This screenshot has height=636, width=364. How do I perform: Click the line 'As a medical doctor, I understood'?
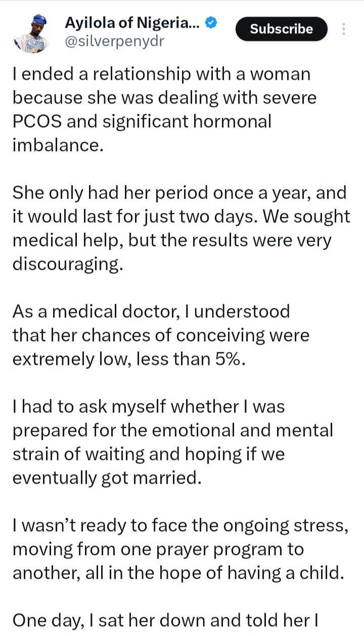coord(151,311)
